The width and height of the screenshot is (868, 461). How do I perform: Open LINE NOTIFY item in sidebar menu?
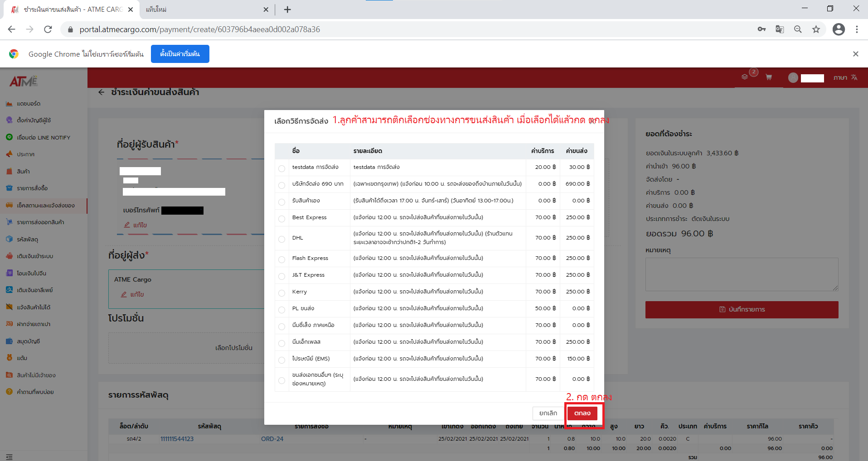click(43, 138)
